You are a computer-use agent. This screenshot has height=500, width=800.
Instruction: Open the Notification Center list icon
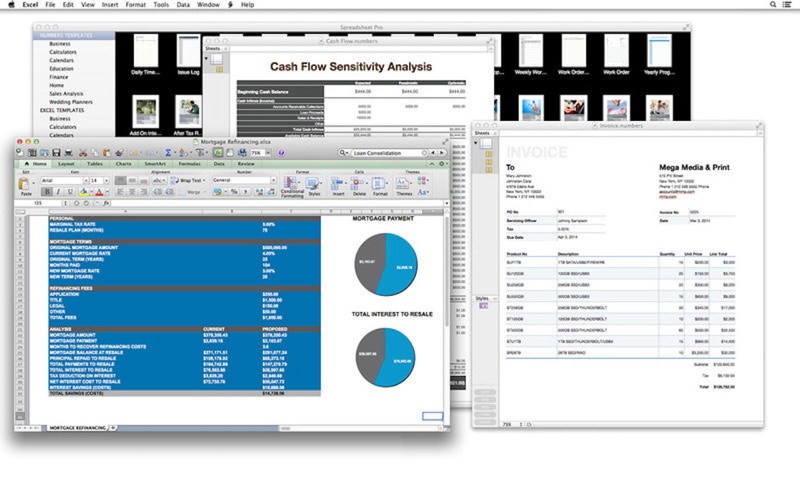(x=787, y=5)
